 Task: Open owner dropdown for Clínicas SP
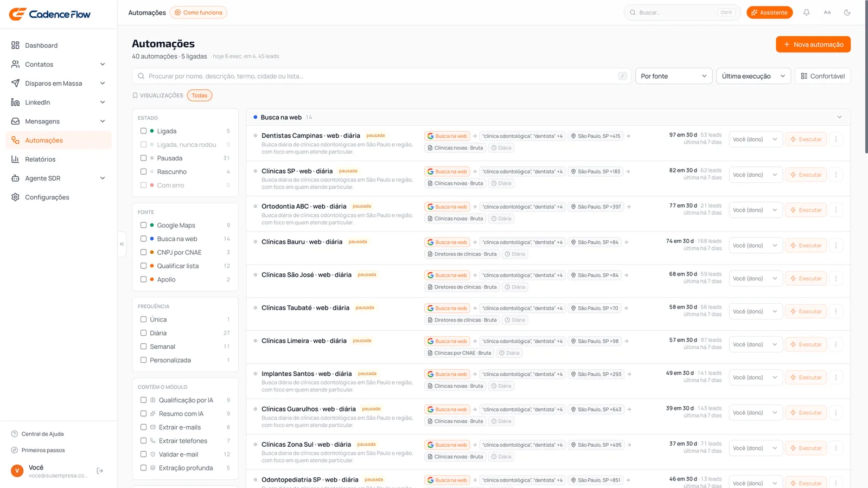tap(756, 175)
